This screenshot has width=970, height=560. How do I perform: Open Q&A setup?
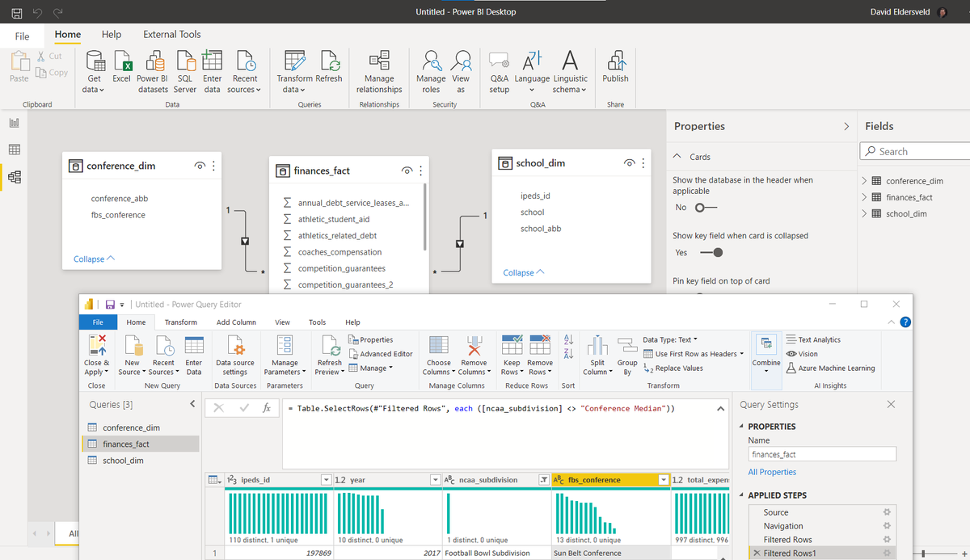[500, 71]
